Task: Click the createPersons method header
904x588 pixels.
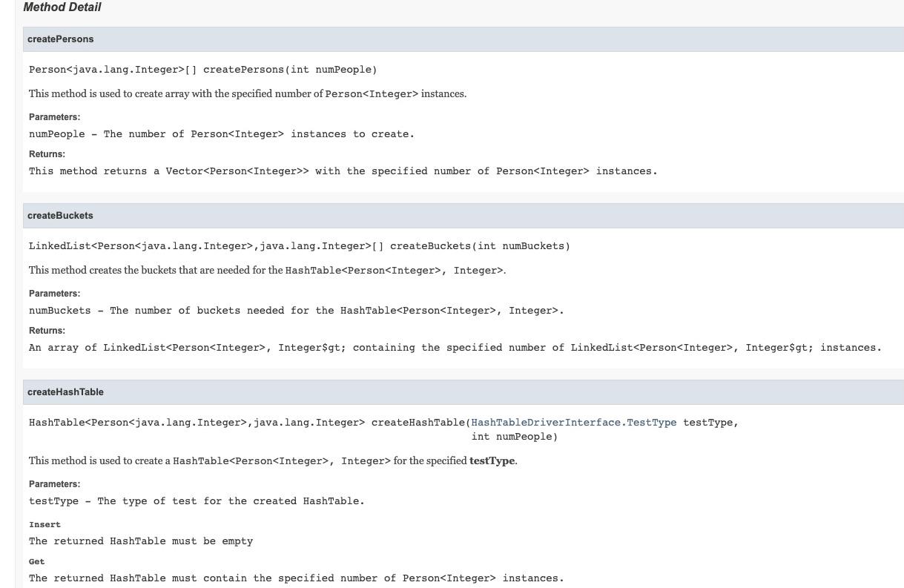Action: point(61,39)
